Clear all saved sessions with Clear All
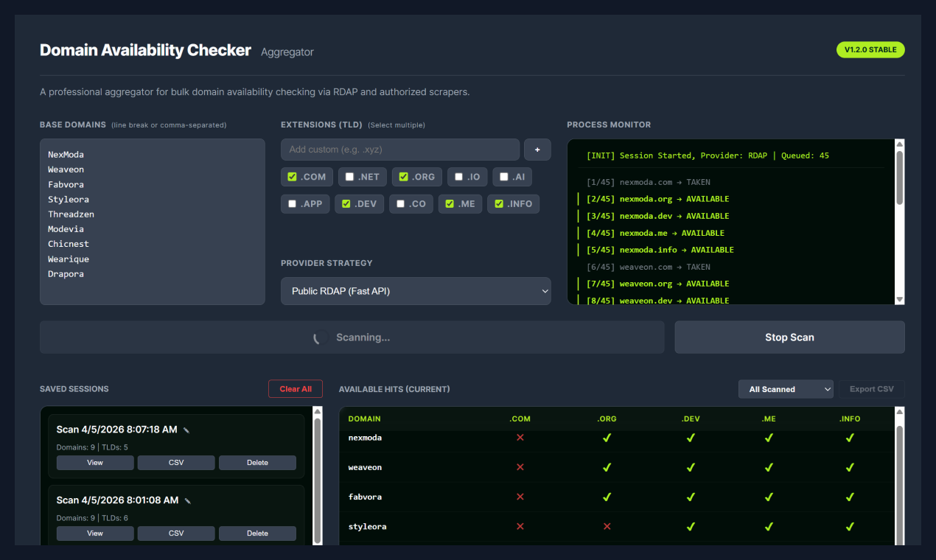The image size is (936, 560). [295, 388]
